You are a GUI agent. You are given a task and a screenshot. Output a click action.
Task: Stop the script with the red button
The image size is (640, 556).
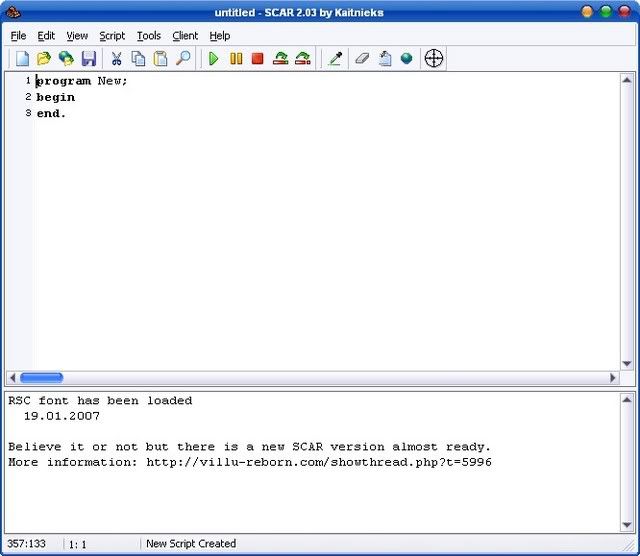[x=258, y=59]
